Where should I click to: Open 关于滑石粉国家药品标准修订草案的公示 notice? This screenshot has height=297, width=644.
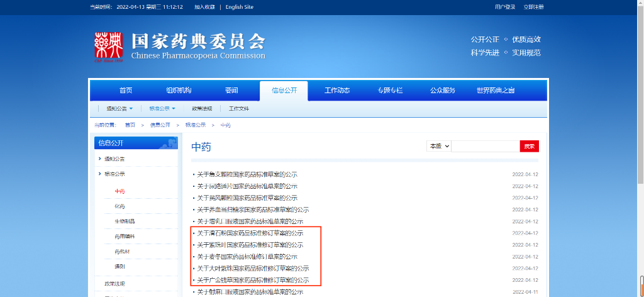click(x=250, y=233)
